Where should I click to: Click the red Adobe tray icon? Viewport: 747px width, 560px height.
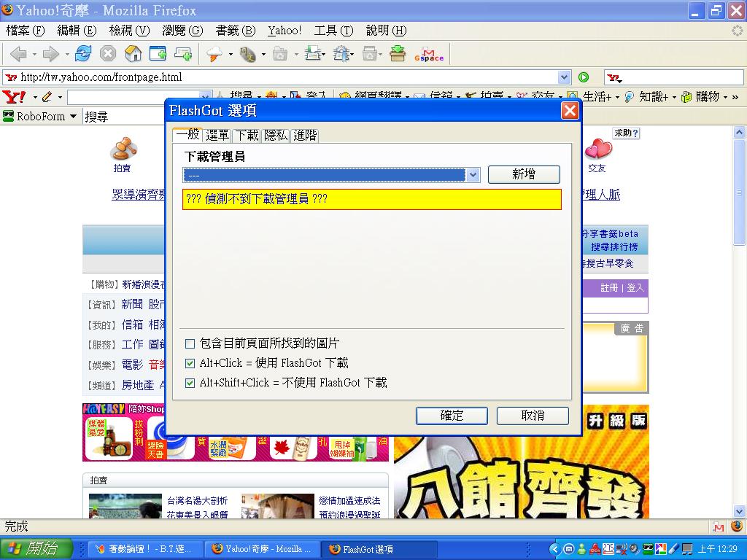tap(595, 549)
